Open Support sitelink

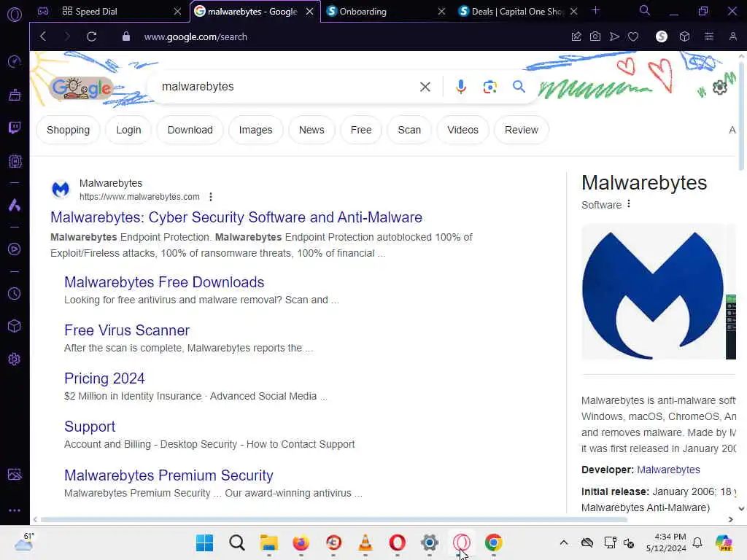(x=90, y=426)
